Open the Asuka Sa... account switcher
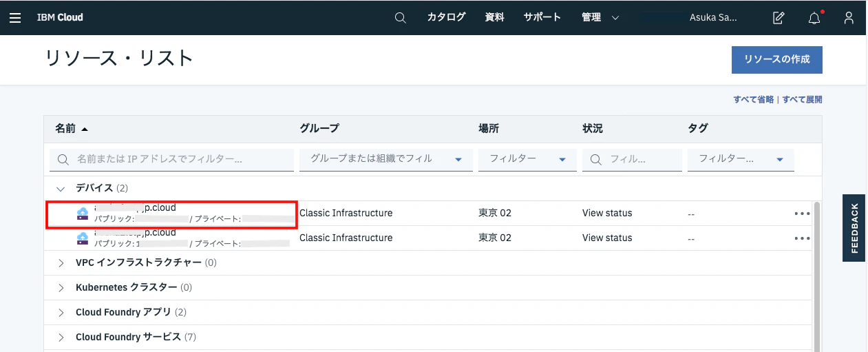The image size is (868, 352). (x=713, y=18)
